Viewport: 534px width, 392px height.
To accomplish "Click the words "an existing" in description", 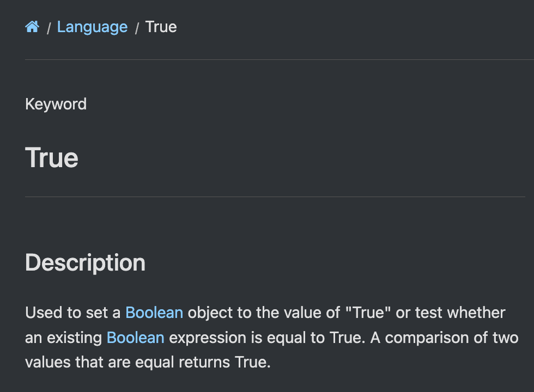I will [x=63, y=338].
